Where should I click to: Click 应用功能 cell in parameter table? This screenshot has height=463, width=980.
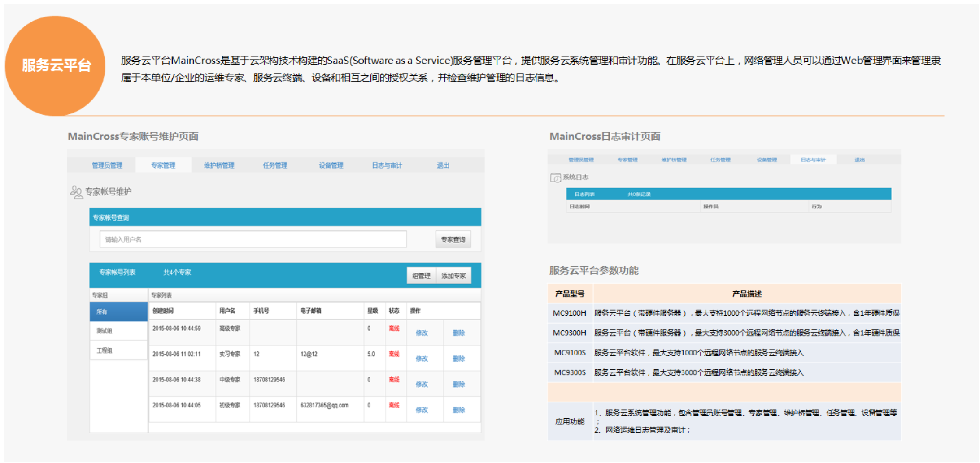[x=570, y=421]
